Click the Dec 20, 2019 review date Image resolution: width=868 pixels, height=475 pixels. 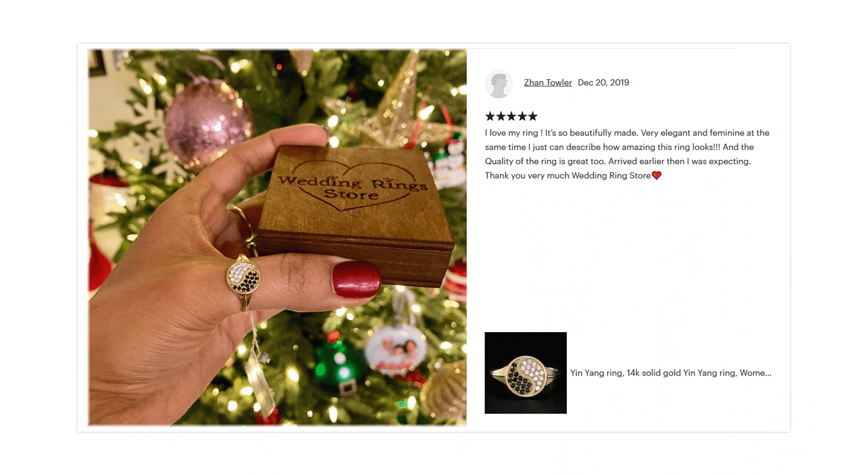(x=604, y=82)
